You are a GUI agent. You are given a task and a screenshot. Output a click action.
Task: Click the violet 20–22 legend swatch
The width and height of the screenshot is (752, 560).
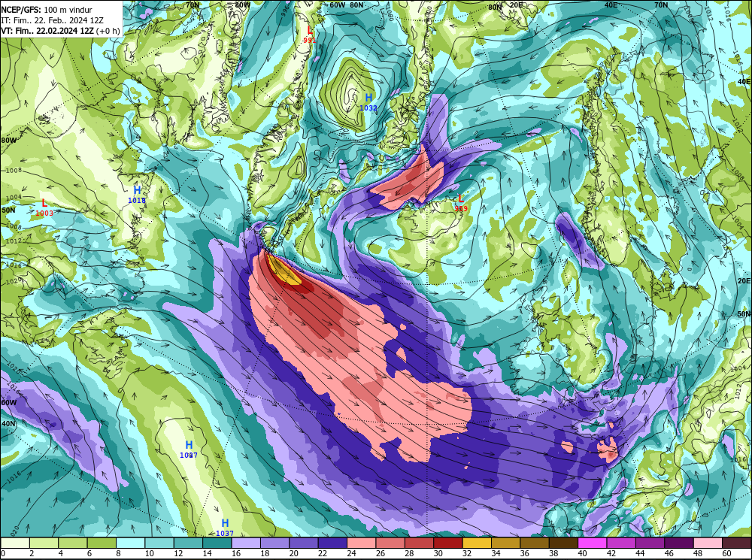pos(304,543)
